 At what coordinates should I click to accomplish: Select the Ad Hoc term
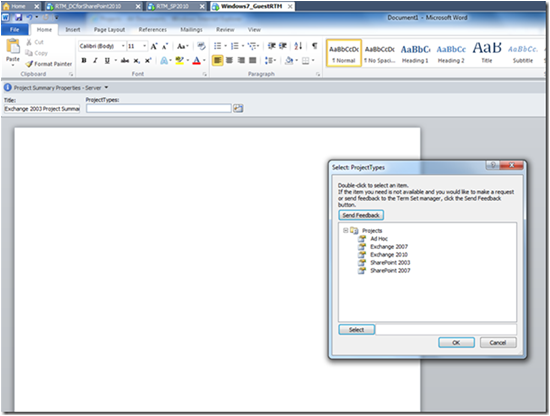(379, 239)
